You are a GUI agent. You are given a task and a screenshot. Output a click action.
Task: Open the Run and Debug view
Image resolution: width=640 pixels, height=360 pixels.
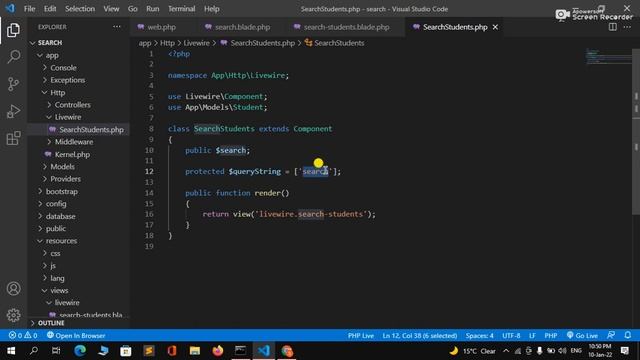point(13,111)
